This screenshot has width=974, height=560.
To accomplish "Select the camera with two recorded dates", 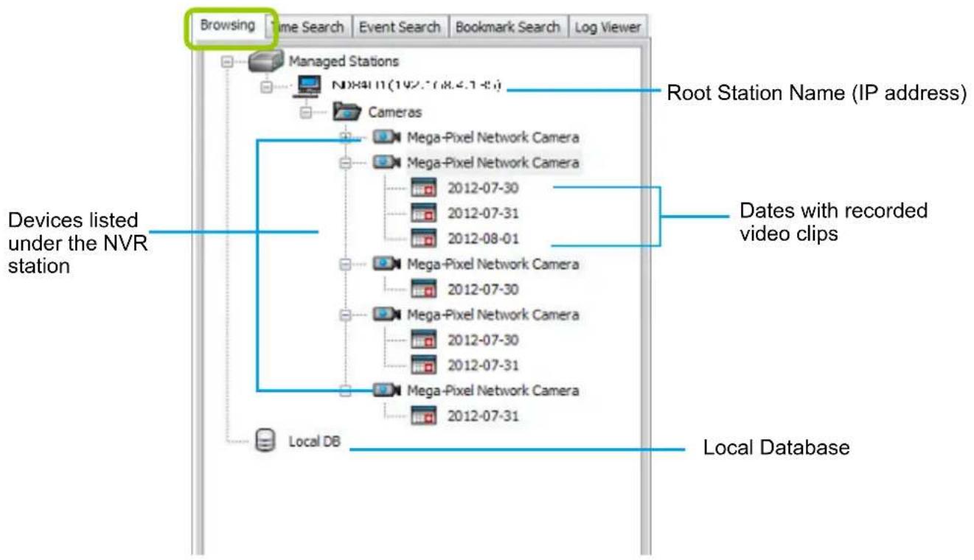I will click(493, 315).
